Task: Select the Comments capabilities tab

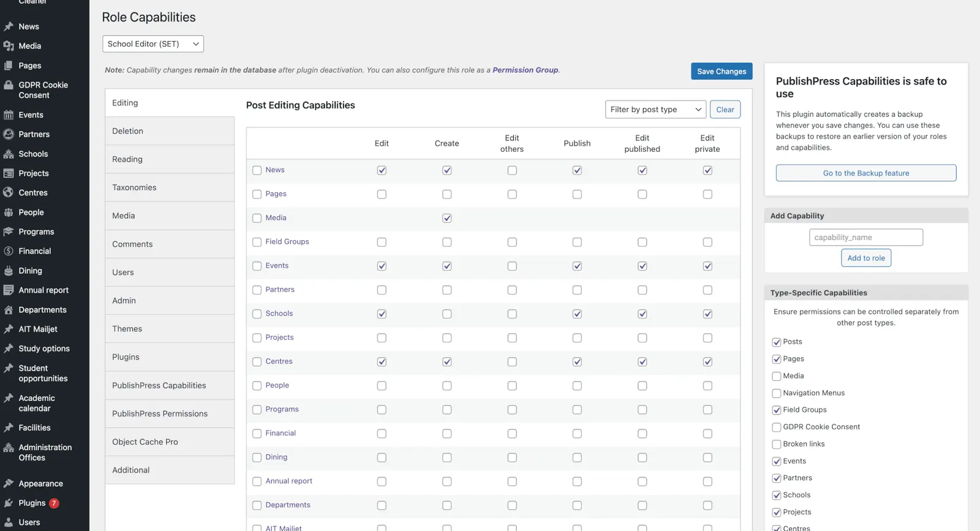Action: (x=170, y=244)
